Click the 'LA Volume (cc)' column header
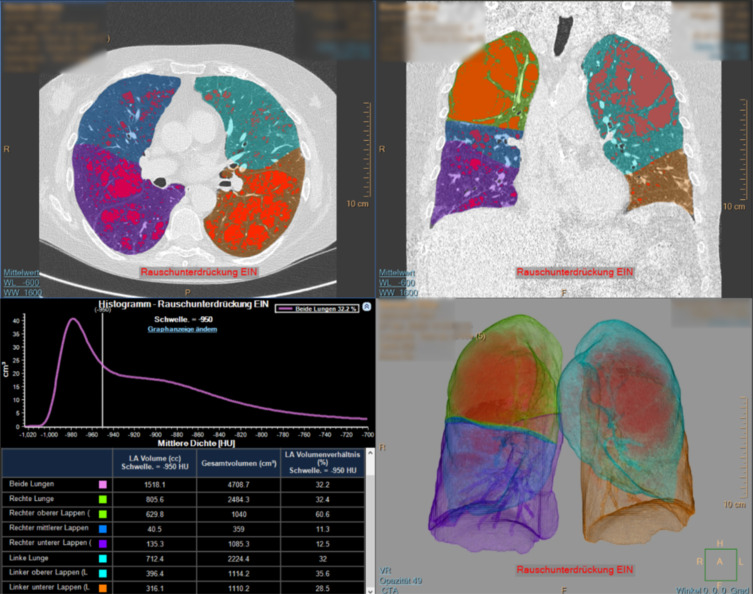Image resolution: width=753 pixels, height=594 pixels. pos(153,461)
